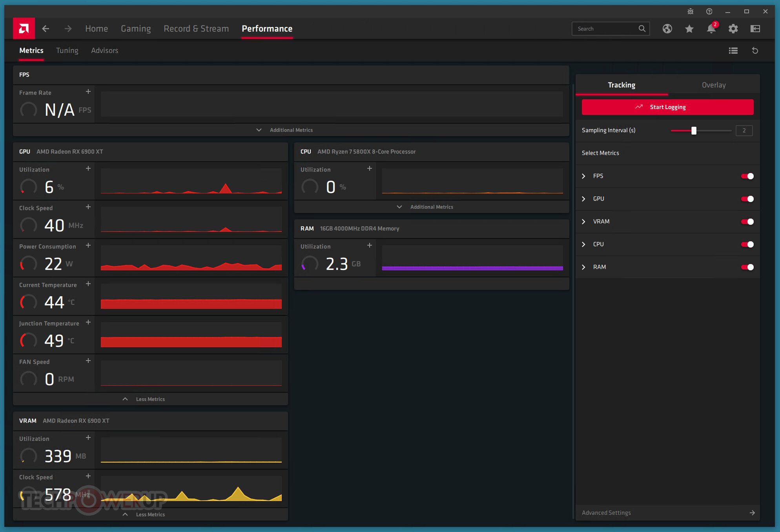780x532 pixels.
Task: Expand FPS Additional Metrics
Action: [291, 130]
